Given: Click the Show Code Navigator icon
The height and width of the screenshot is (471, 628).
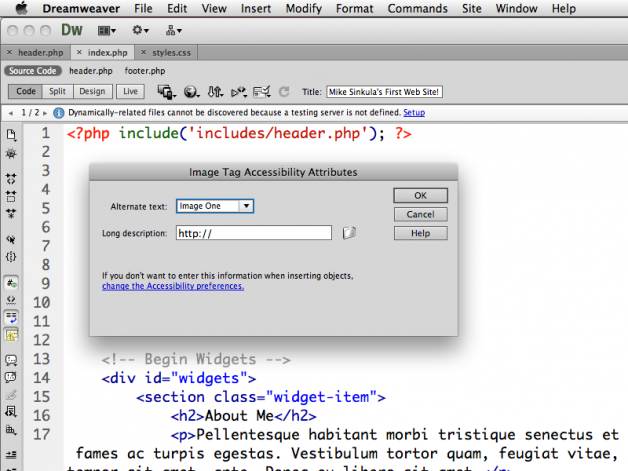Looking at the screenshot, I should point(11,153).
